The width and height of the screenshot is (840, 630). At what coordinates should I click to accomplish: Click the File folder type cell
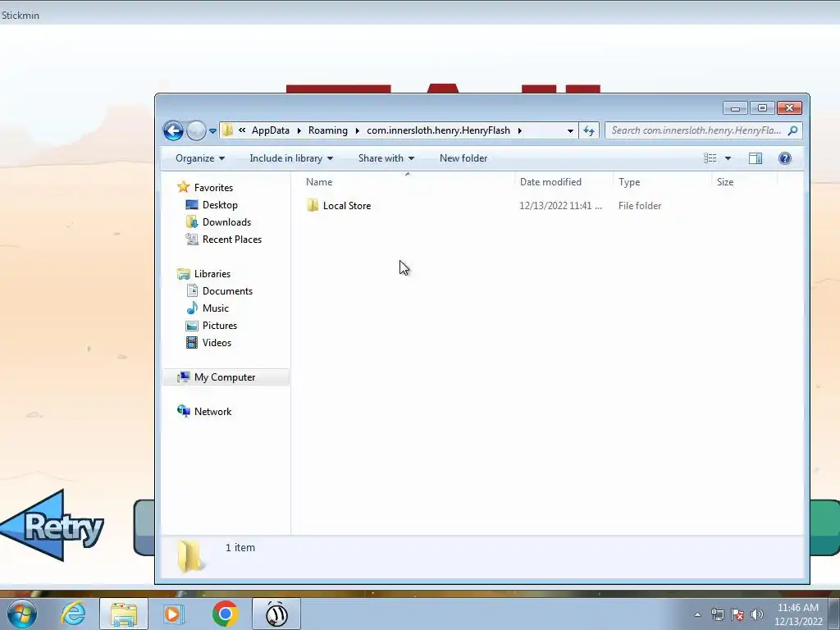(x=640, y=206)
